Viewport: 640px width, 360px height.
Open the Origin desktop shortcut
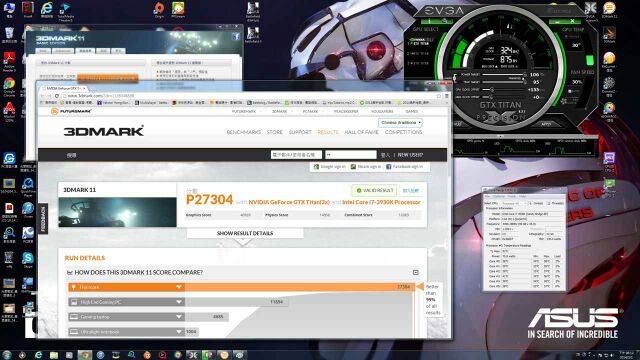click(x=159, y=9)
